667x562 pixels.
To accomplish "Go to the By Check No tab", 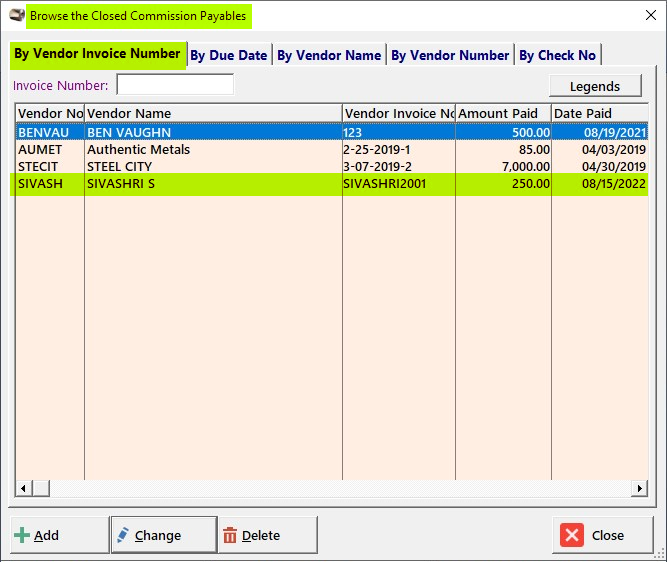I will 557,55.
